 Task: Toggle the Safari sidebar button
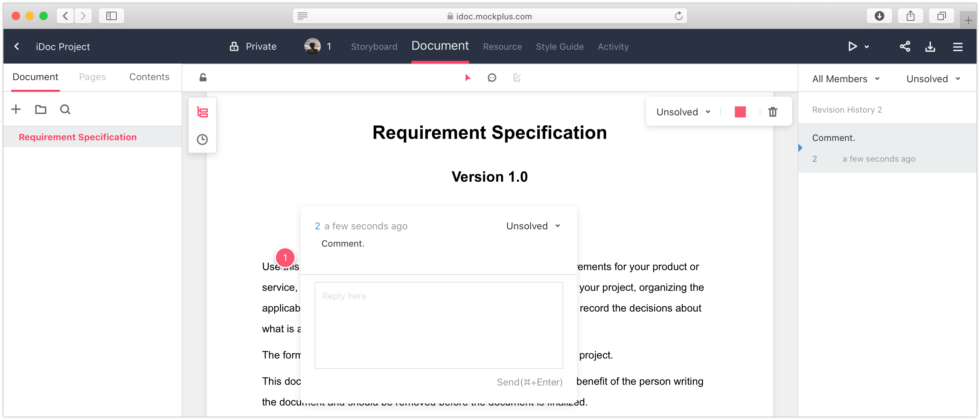point(111,16)
